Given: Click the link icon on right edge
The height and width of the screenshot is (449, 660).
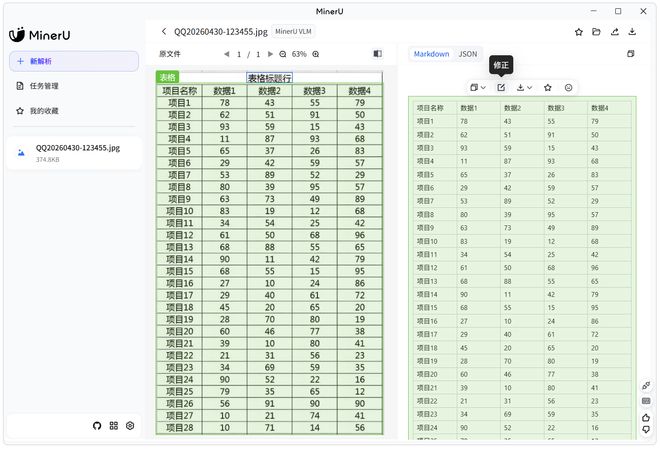Looking at the screenshot, I should coord(646,385).
